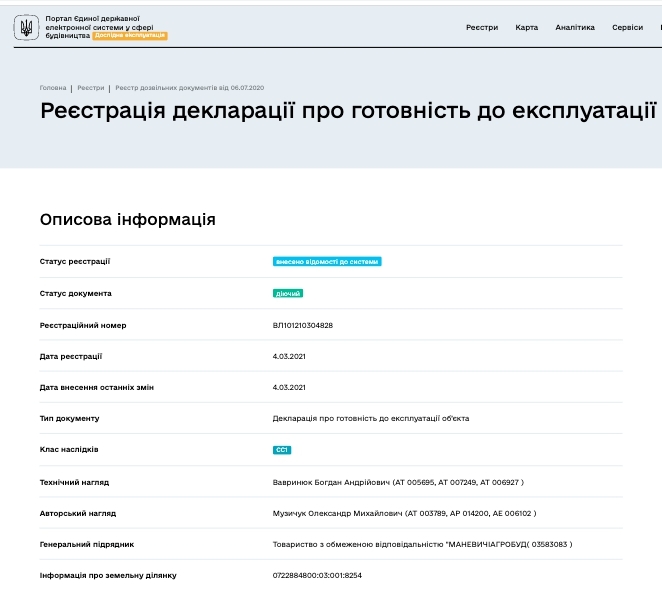The image size is (662, 589).
Task: Click 'Декларація про готовність до експлуатації об'єкта' text
Action: pyautogui.click(x=371, y=418)
